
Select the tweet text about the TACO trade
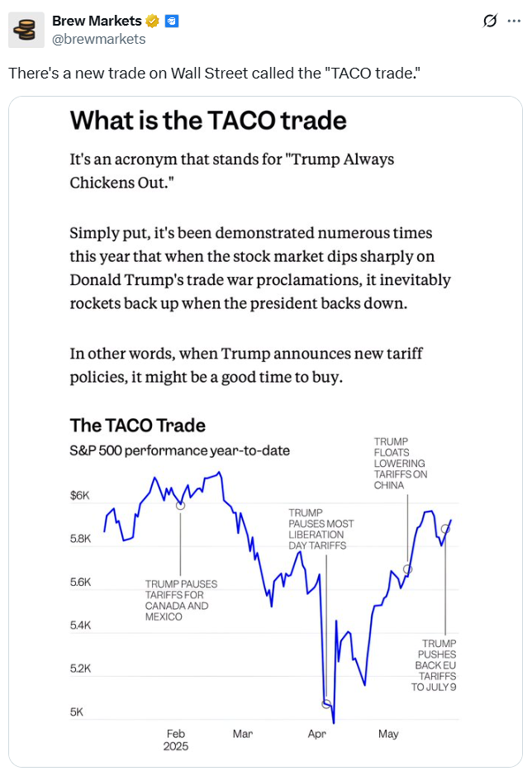click(214, 74)
